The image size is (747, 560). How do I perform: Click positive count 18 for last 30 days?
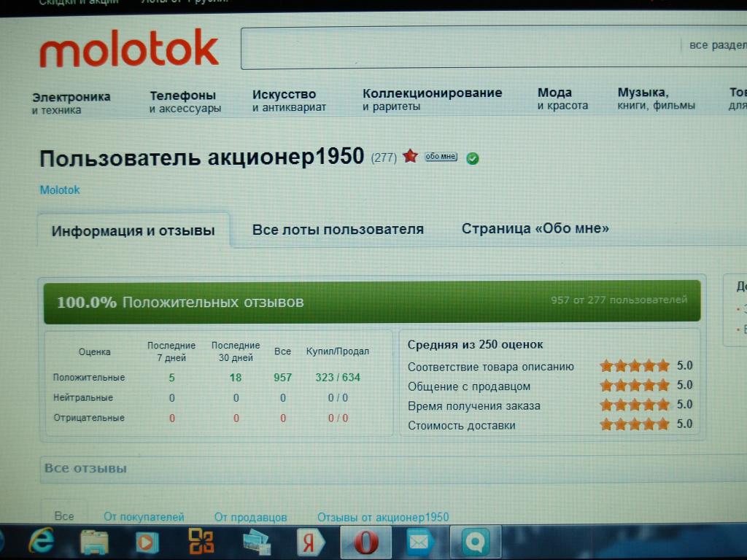point(236,378)
